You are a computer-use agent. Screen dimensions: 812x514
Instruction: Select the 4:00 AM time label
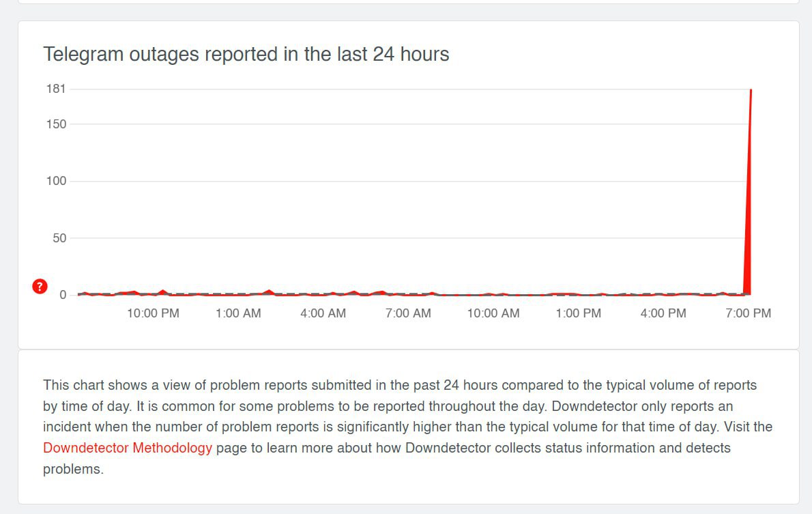coord(323,313)
